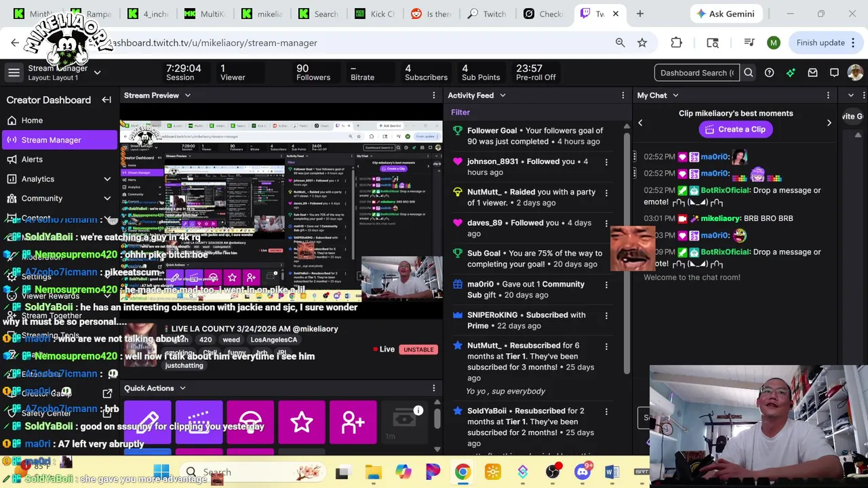Click the Filter link in Activity Feed
Screen dimensions: 868x488
tap(460, 113)
